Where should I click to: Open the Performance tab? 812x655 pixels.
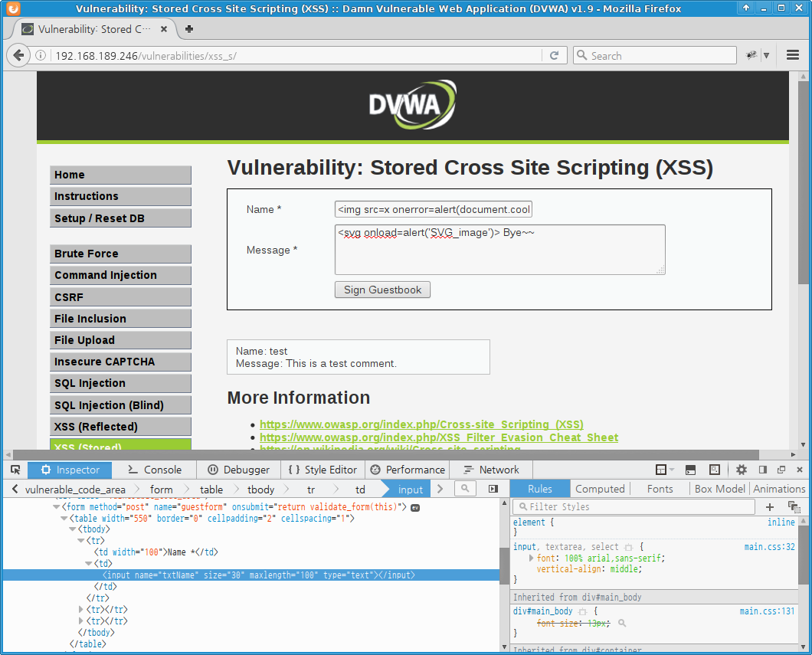tap(408, 470)
